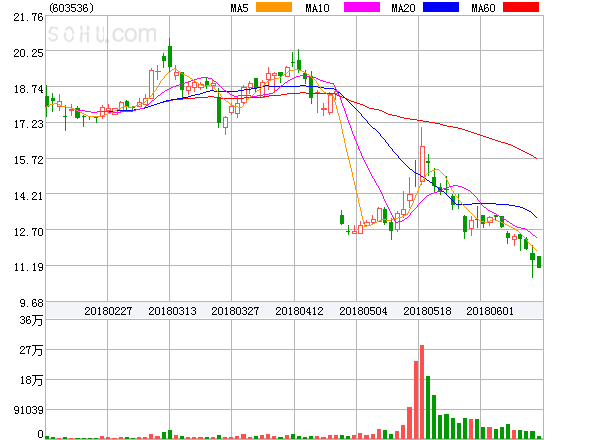Viewport: 600px width, 440px height.
Task: Click the 20180518 date label
Action: pos(427,311)
